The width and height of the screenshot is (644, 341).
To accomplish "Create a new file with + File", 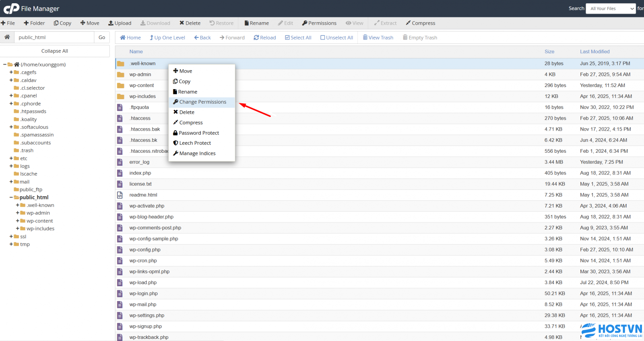I will [x=8, y=23].
